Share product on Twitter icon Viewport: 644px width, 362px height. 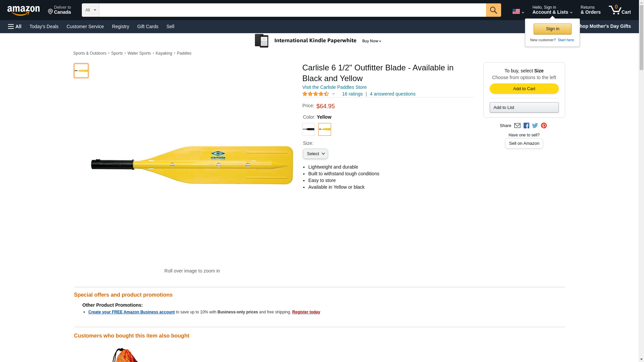[x=535, y=126]
